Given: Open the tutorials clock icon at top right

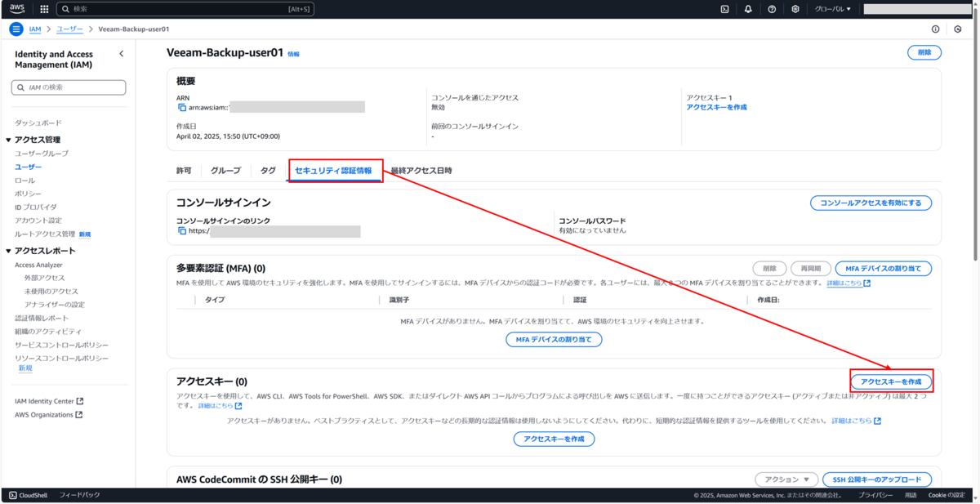Looking at the screenshot, I should [958, 29].
